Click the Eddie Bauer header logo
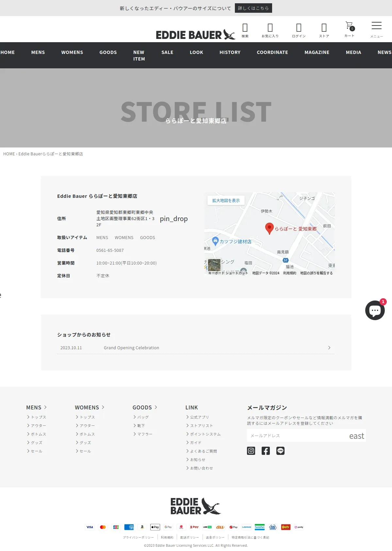 click(195, 34)
